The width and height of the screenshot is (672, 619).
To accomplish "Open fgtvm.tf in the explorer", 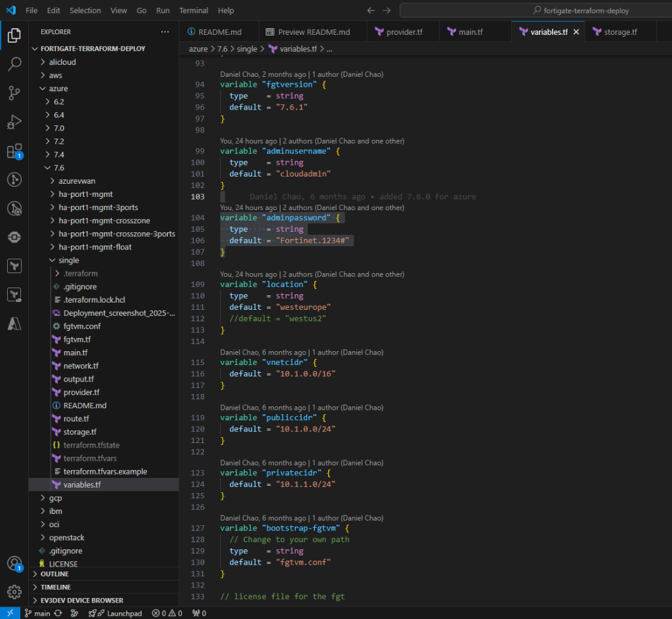I will pos(77,339).
